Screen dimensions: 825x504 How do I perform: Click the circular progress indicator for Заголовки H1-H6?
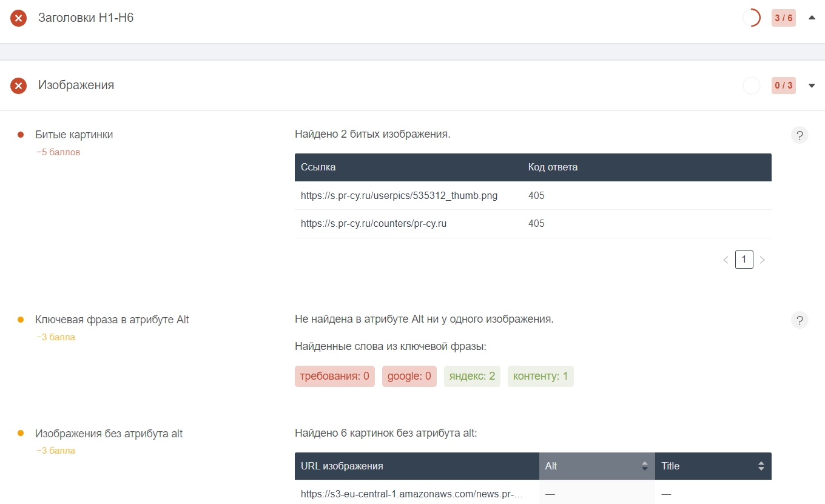click(752, 18)
